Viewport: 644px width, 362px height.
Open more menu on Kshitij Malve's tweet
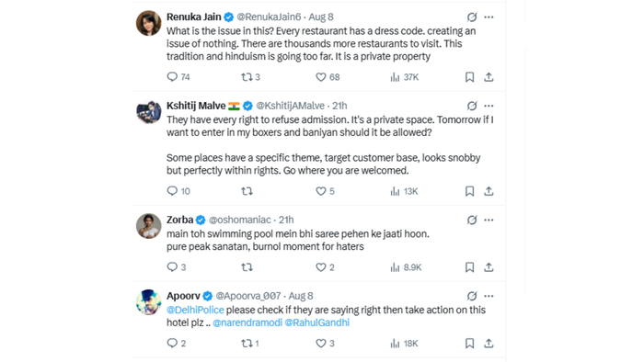(x=489, y=106)
